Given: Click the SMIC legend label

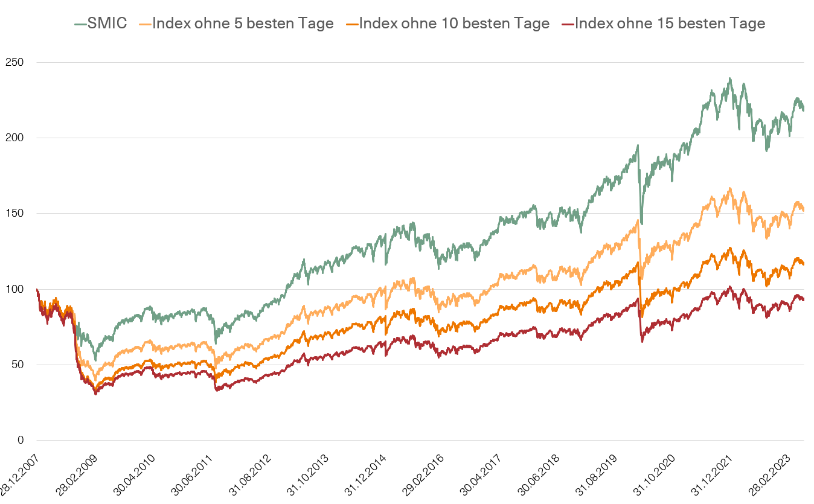Looking at the screenshot, I should (108, 24).
